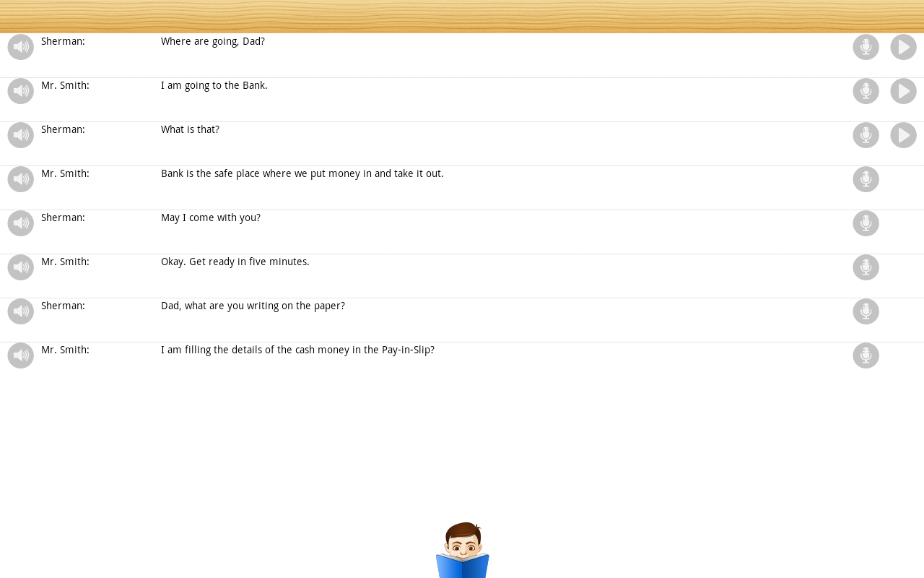Play audio for 'I am going to the Bank.'
Image resolution: width=924 pixels, height=578 pixels.
(x=21, y=91)
